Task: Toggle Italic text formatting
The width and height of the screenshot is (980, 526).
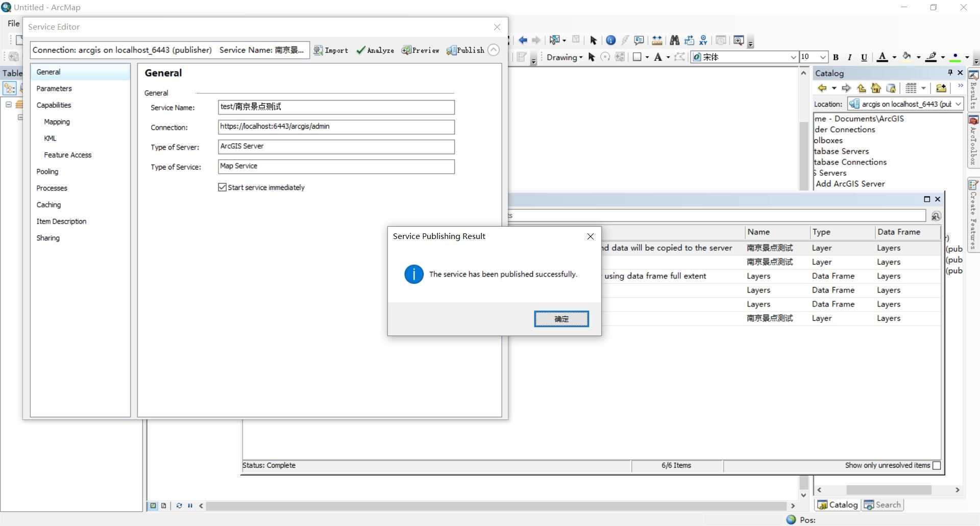Action: click(849, 57)
